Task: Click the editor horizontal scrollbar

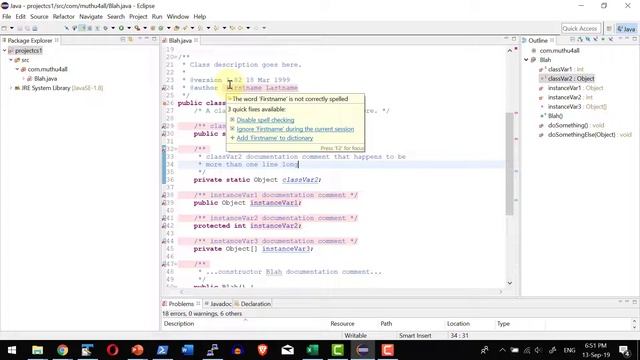Action: [341, 291]
